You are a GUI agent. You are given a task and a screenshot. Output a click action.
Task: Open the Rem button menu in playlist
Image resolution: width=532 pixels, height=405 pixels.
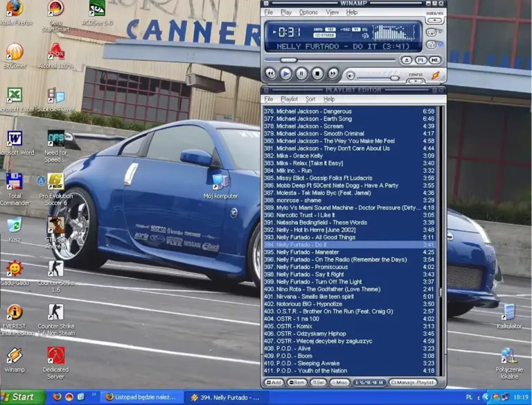[x=297, y=382]
